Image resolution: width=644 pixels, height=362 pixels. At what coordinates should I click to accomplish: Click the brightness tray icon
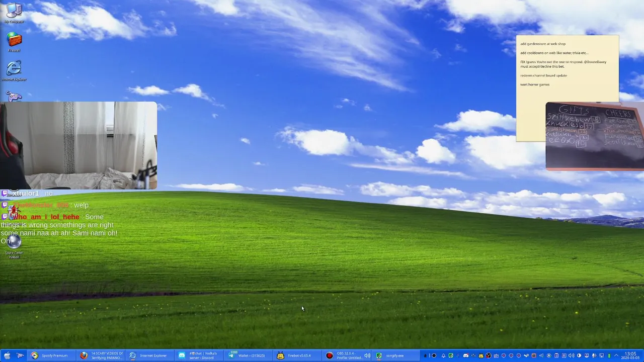(579, 355)
